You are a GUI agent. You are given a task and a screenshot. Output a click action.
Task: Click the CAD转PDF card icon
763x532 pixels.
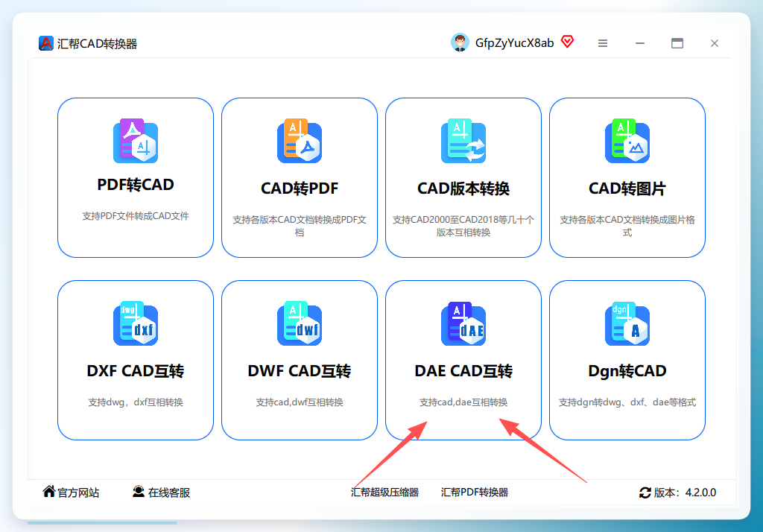tap(300, 141)
